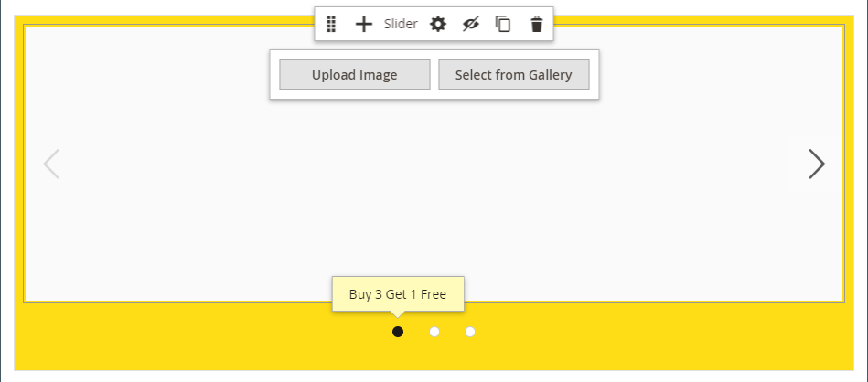Switch to the third slide dot

[470, 332]
